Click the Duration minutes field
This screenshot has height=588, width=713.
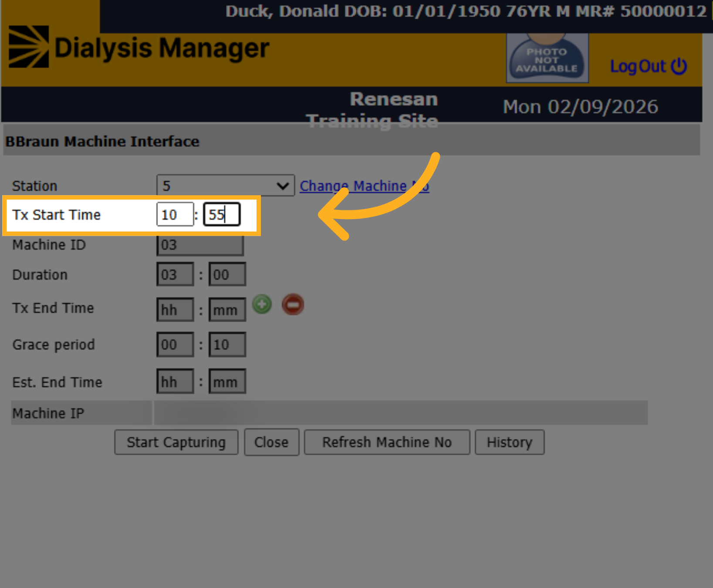(x=227, y=274)
